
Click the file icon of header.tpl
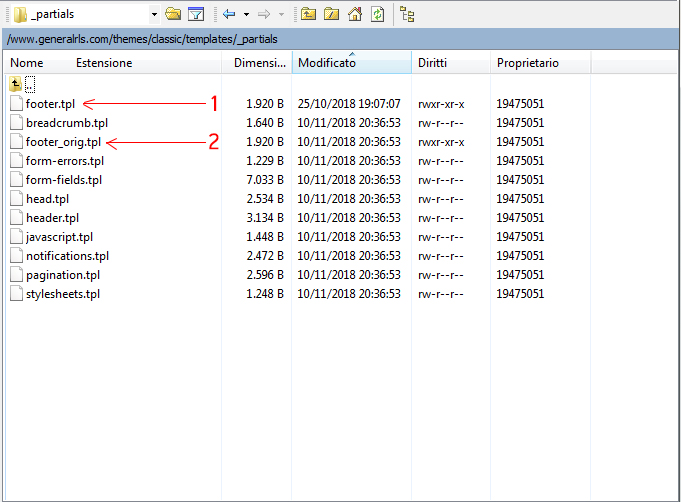(x=17, y=218)
